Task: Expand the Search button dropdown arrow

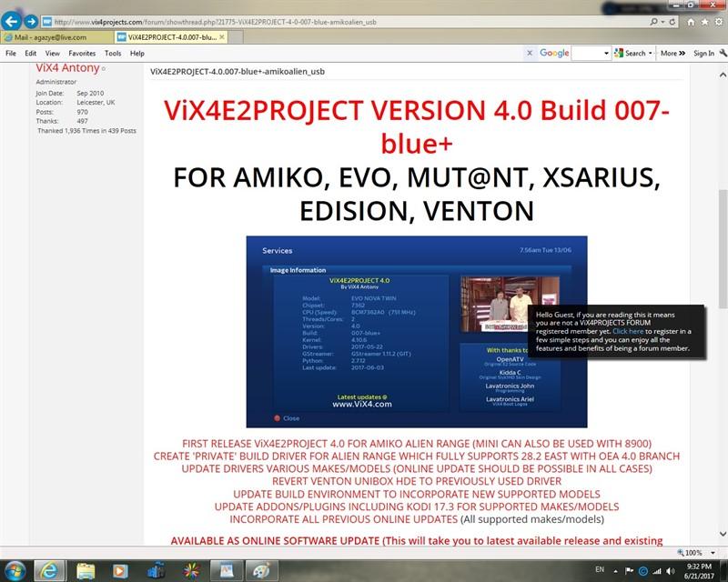Action: coord(651,54)
